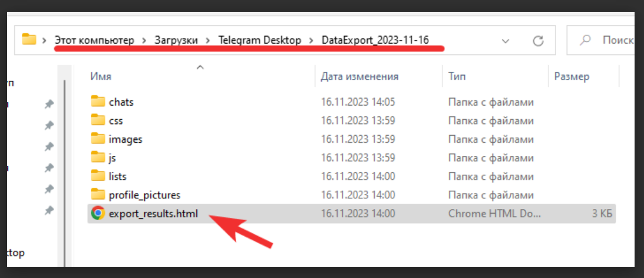
Task: Go to Загрузки in breadcrumb
Action: [176, 40]
